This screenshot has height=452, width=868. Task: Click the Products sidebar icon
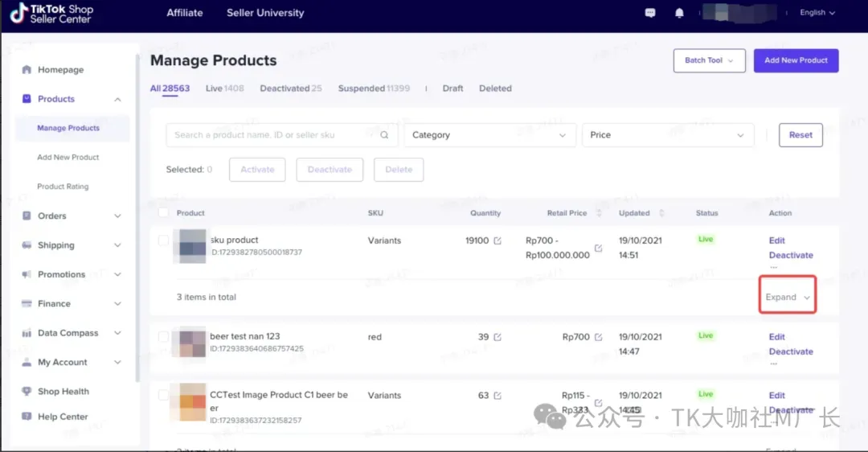pyautogui.click(x=27, y=99)
